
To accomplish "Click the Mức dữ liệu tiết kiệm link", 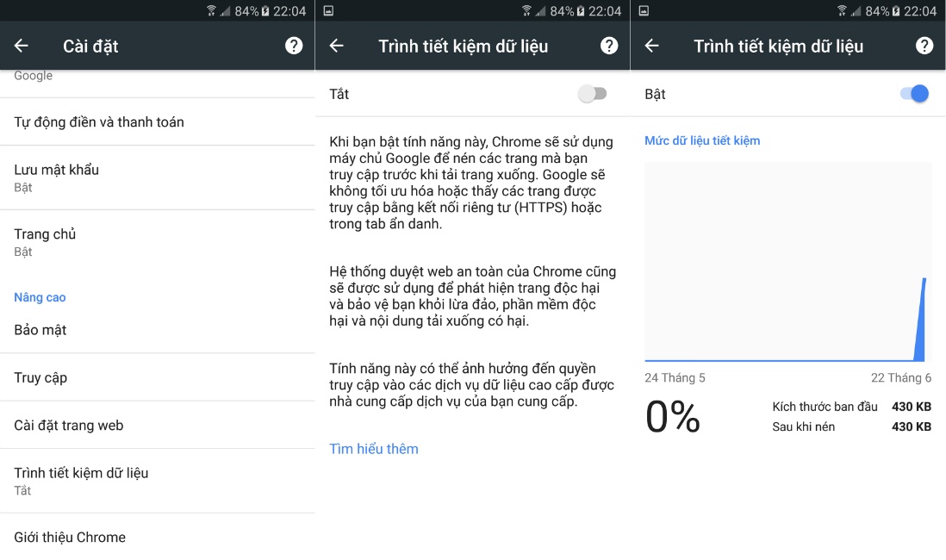I will pyautogui.click(x=701, y=140).
